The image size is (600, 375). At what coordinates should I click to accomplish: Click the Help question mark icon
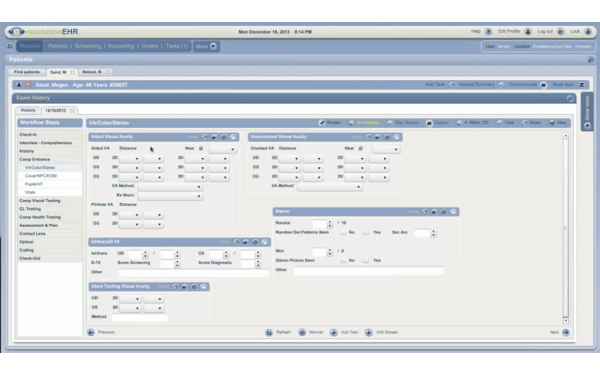point(488,32)
